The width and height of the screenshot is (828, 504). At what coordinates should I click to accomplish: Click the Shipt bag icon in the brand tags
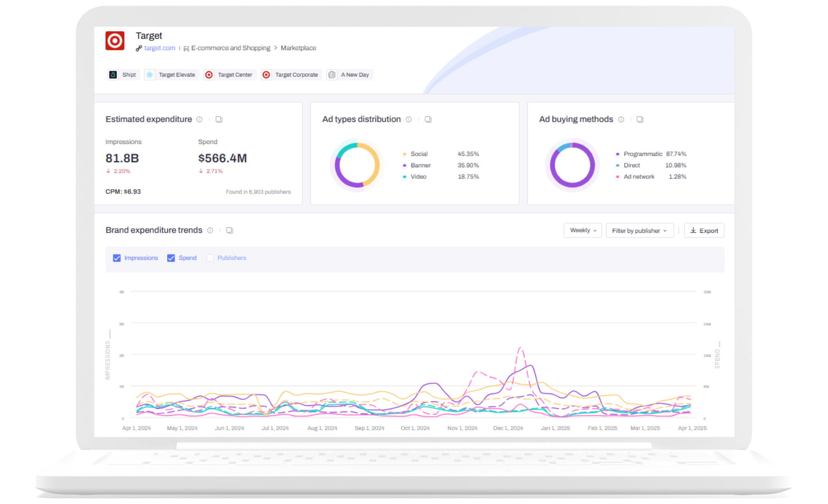113,74
